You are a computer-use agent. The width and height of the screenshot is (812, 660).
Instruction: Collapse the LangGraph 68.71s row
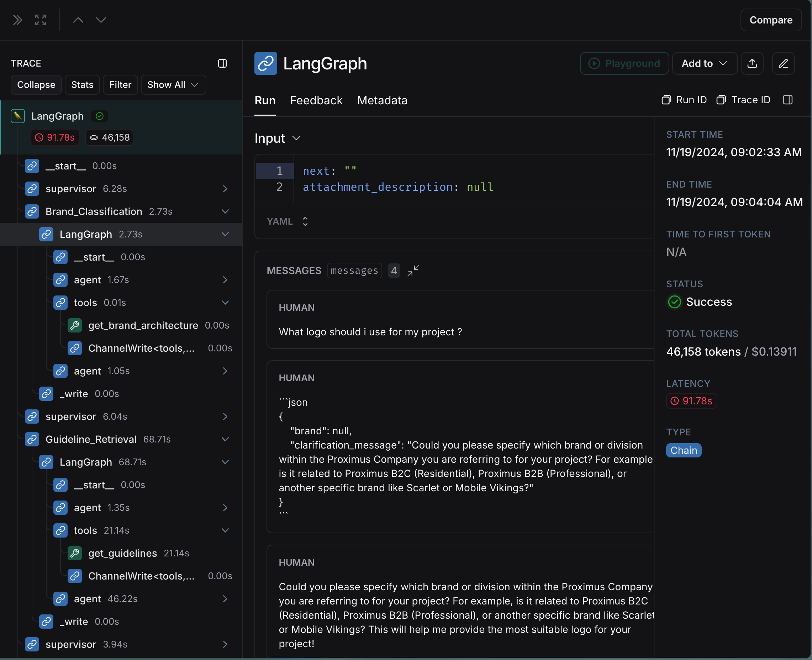(x=225, y=462)
